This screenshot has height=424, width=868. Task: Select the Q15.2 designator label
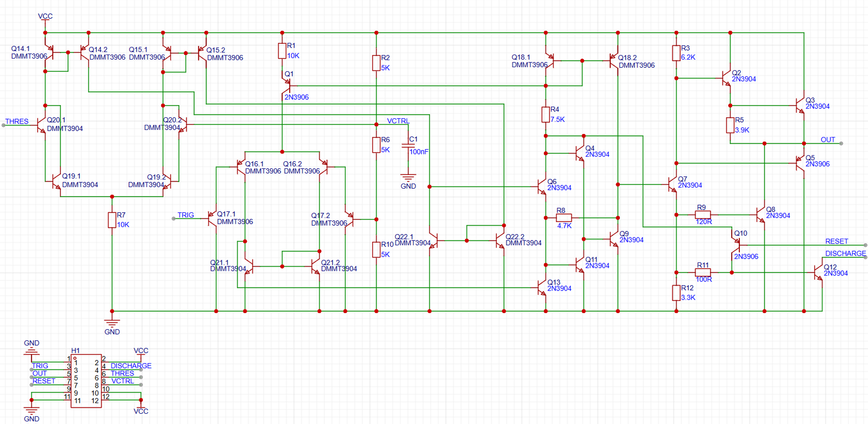(x=216, y=50)
